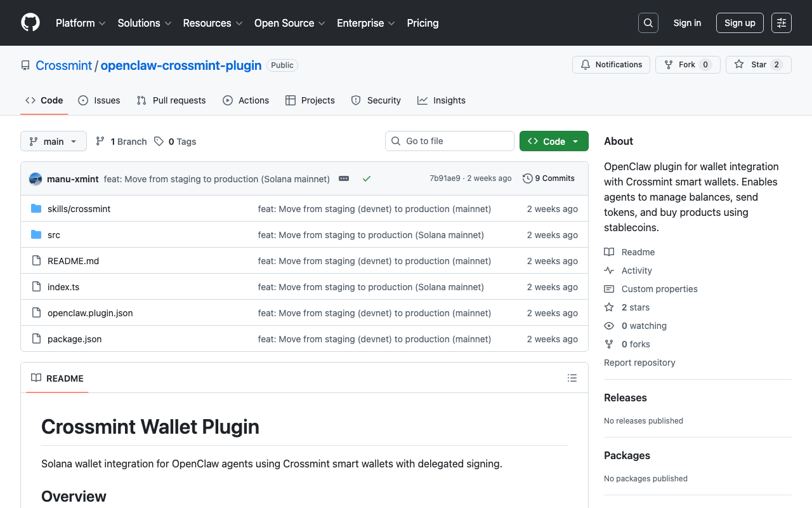The image size is (812, 508).
Task: Click the Sign up button
Action: (x=740, y=22)
